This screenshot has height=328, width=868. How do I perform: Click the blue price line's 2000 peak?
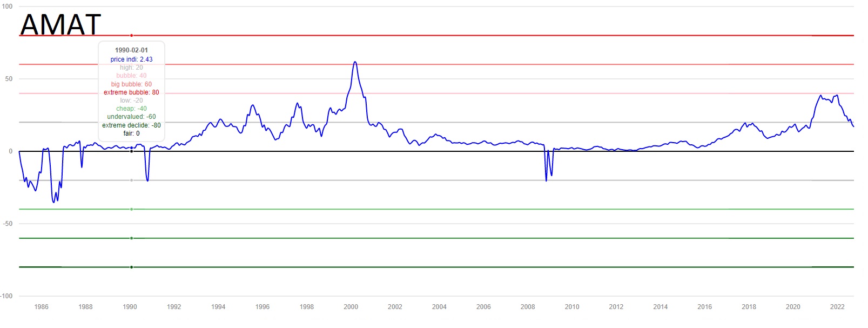355,62
